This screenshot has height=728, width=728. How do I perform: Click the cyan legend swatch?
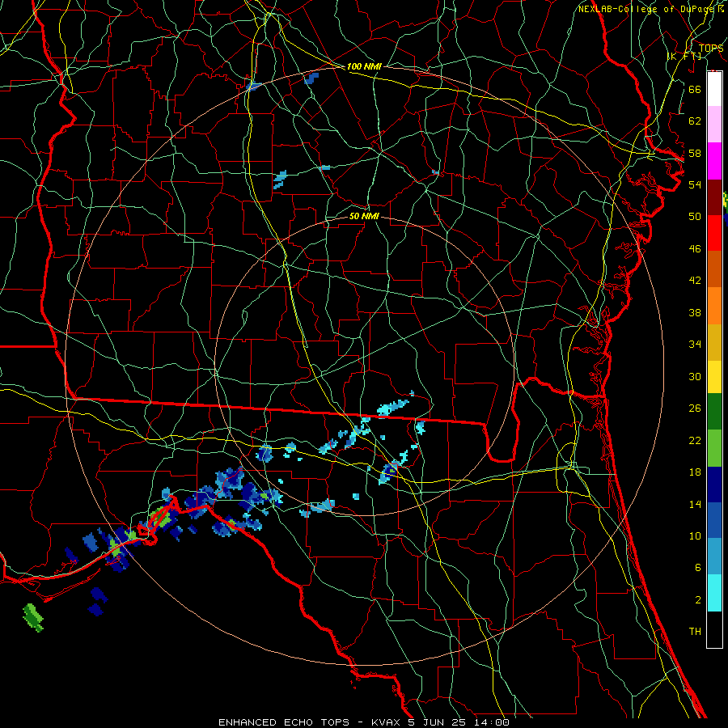tap(714, 593)
